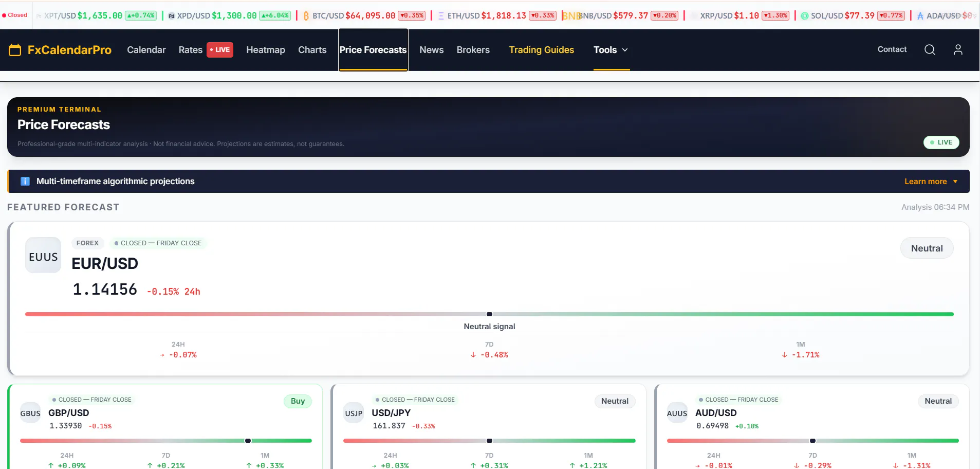This screenshot has width=980, height=469.
Task: Click the LIVE status pill in banner
Action: pyautogui.click(x=941, y=142)
